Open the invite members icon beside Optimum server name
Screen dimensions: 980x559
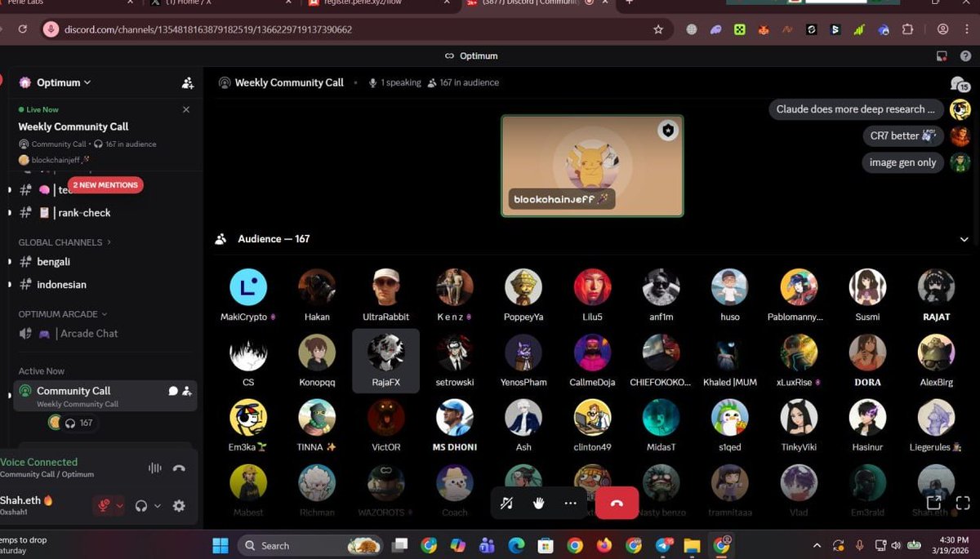(187, 82)
